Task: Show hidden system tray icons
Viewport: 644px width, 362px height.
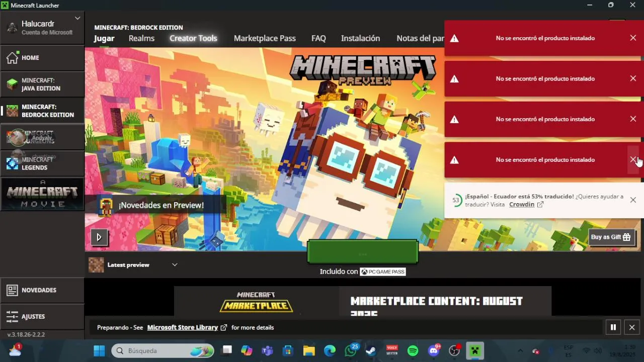Action: click(520, 350)
